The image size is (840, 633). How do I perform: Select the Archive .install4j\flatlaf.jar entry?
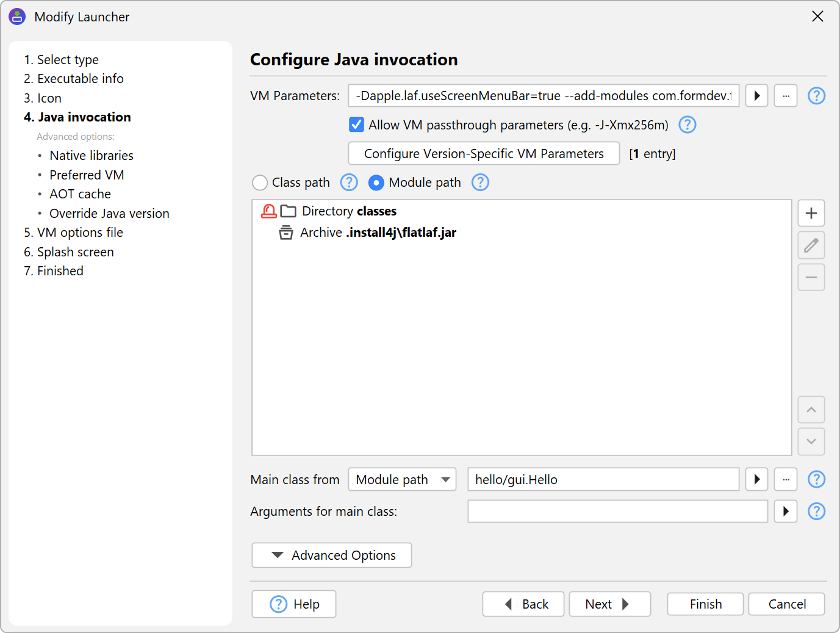click(522, 233)
